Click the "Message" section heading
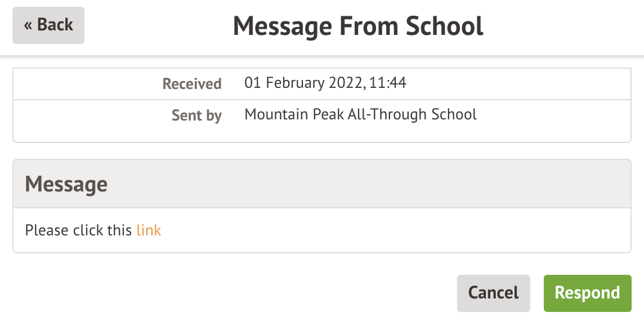644x330 pixels. tap(66, 184)
